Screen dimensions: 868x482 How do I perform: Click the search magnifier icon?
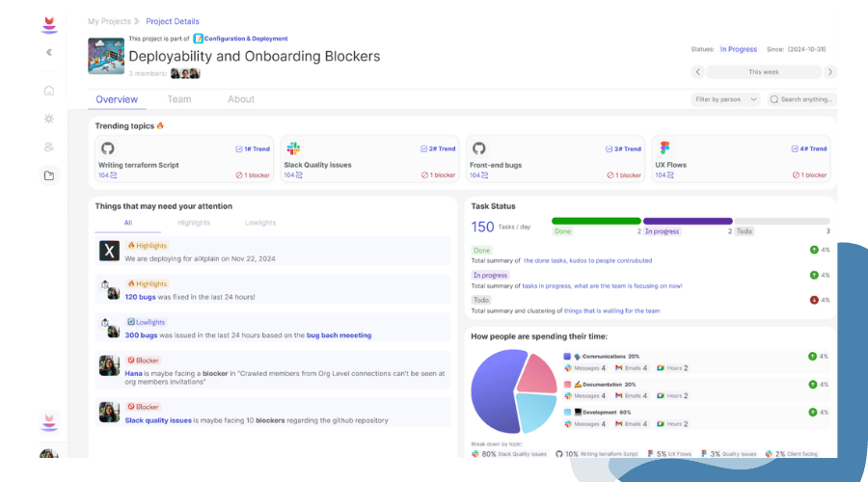pyautogui.click(x=773, y=99)
